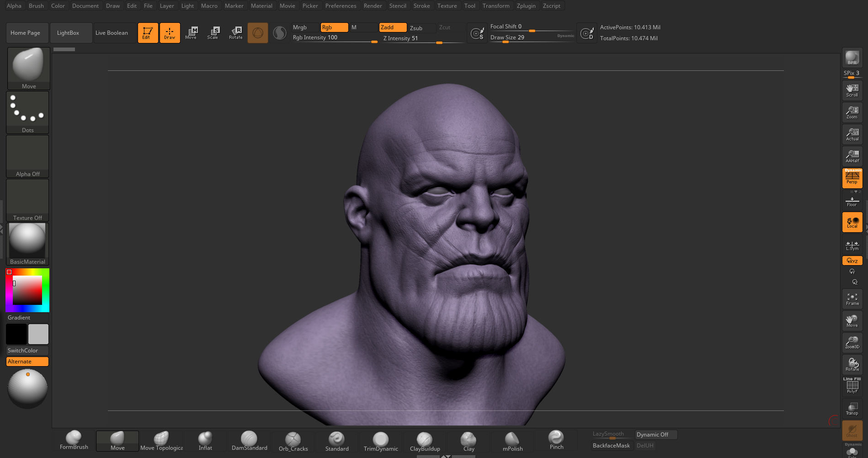This screenshot has width=868, height=458.
Task: Toggle Transp transparency mode
Action: tap(852, 409)
